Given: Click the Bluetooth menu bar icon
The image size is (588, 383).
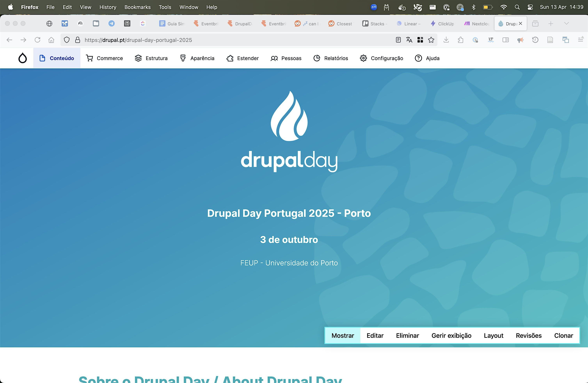Looking at the screenshot, I should pos(473,7).
